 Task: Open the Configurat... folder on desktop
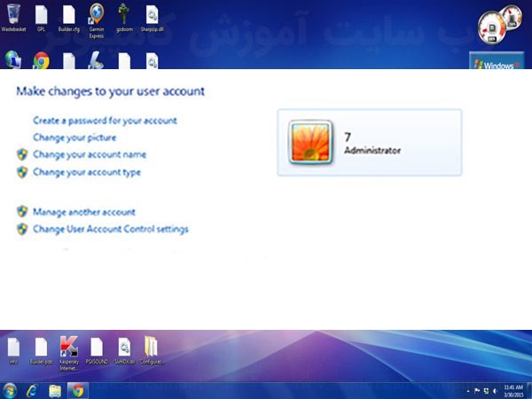coord(152,347)
